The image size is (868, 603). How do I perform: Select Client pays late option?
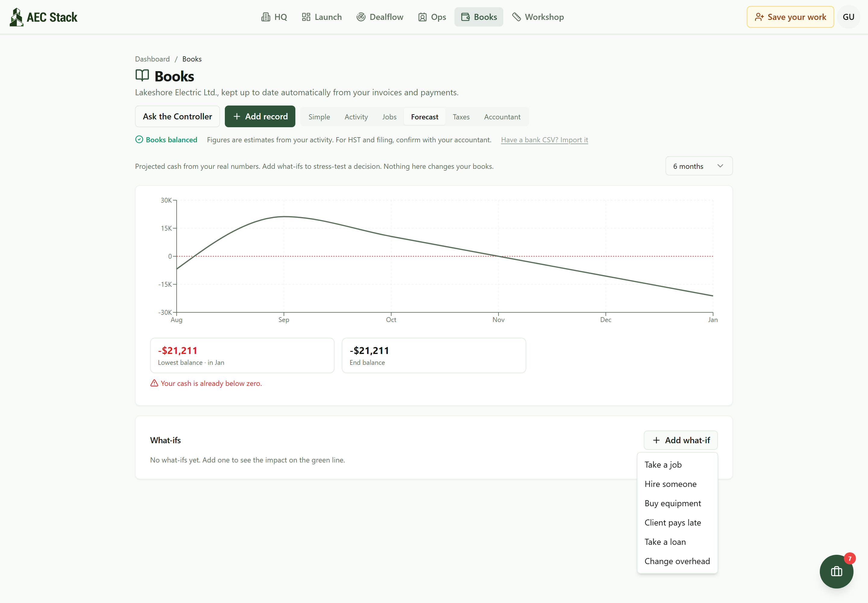tap(677, 522)
